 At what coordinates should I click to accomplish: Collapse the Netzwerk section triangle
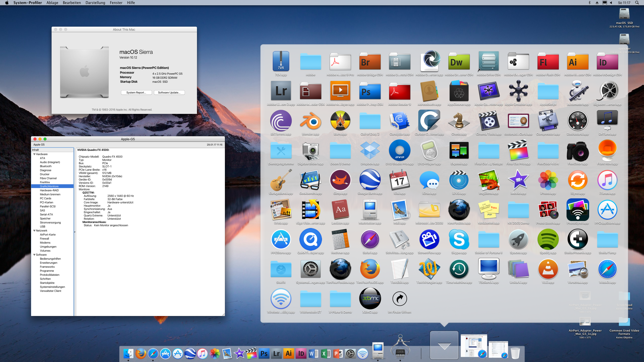point(34,231)
